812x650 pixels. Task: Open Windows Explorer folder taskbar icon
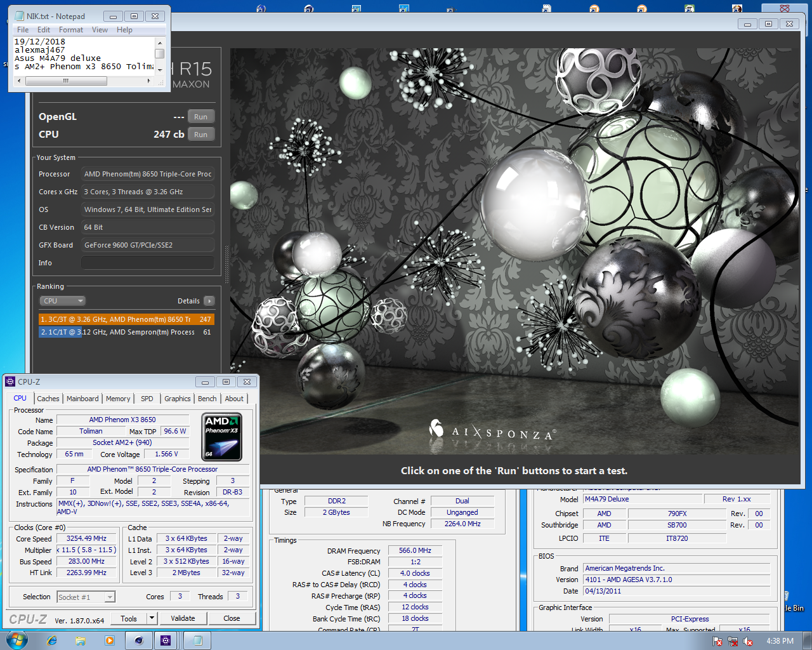tap(81, 640)
